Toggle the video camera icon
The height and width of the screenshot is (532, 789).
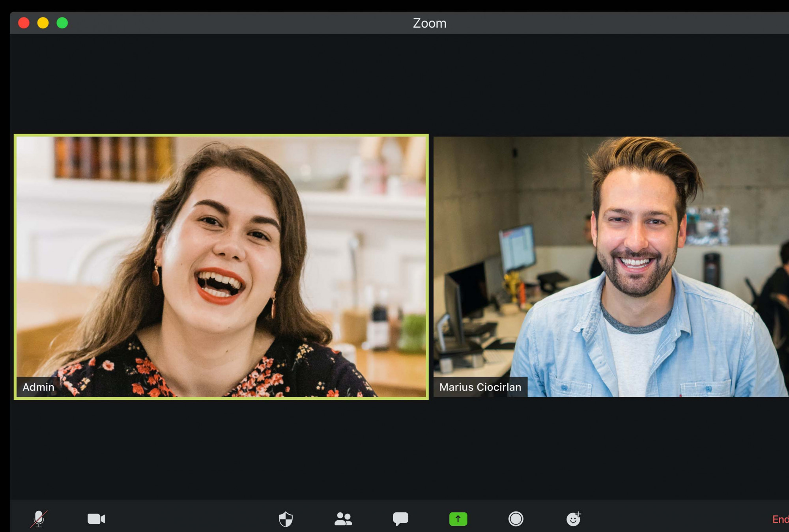coord(96,519)
